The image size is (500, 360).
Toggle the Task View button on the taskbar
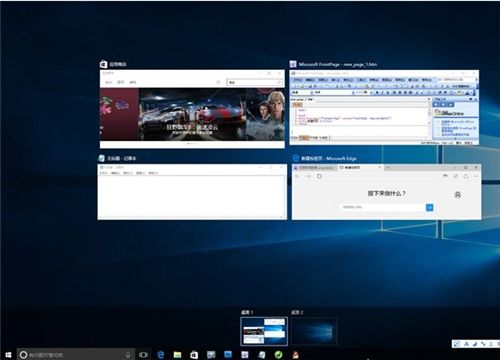pos(143,355)
